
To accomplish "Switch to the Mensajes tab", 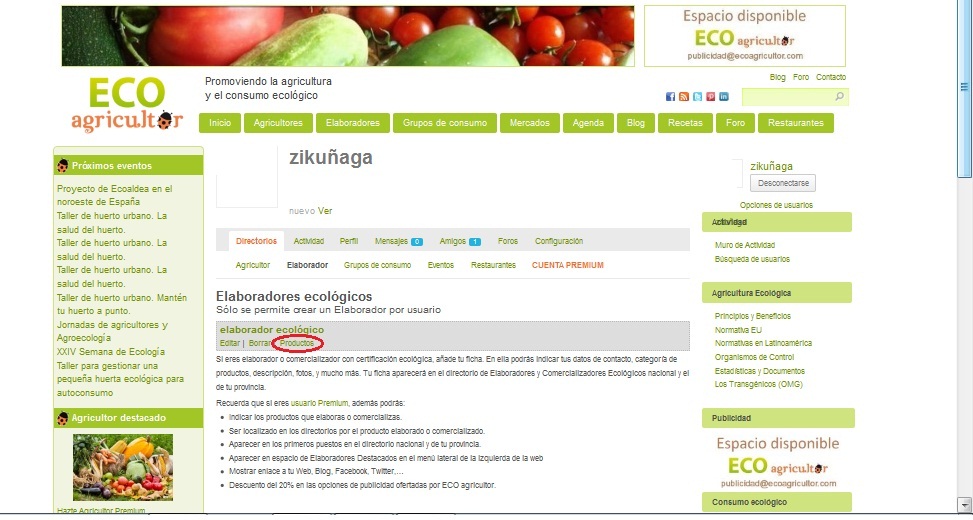I will (398, 241).
